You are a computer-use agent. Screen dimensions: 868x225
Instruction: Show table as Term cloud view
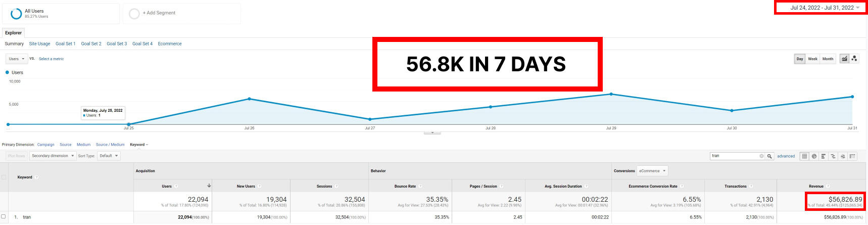843,156
